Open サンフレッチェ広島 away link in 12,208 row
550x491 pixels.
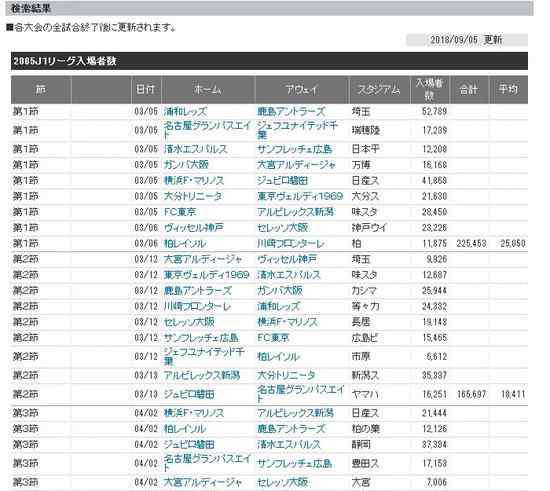click(295, 149)
